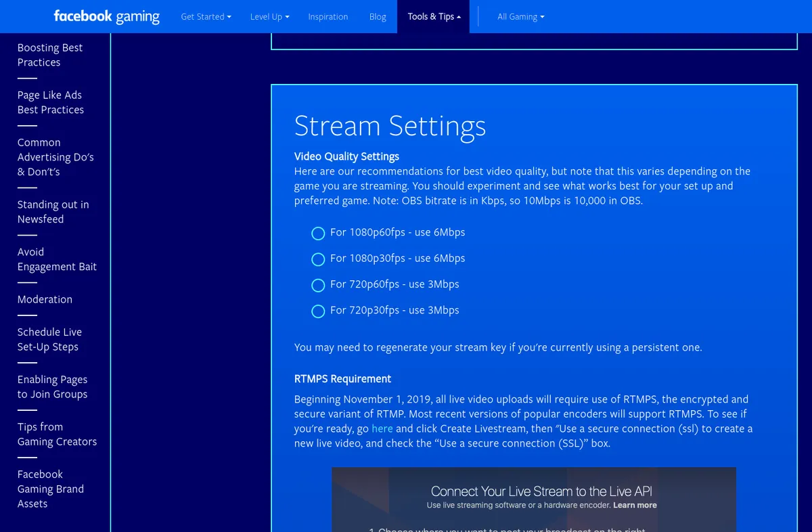Go to Standing out in Newsfeed
This screenshot has height=532, width=812.
click(53, 212)
